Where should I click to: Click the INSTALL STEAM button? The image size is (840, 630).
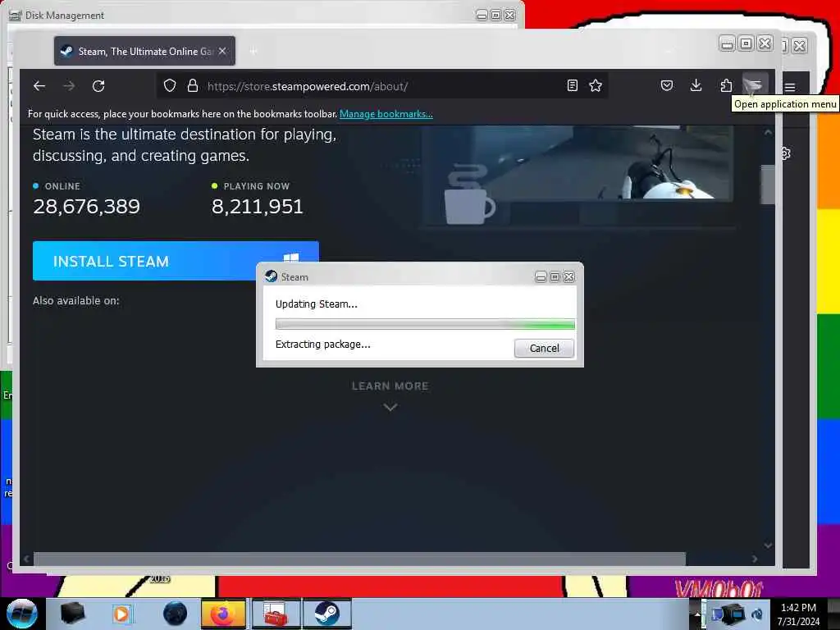pyautogui.click(x=176, y=261)
